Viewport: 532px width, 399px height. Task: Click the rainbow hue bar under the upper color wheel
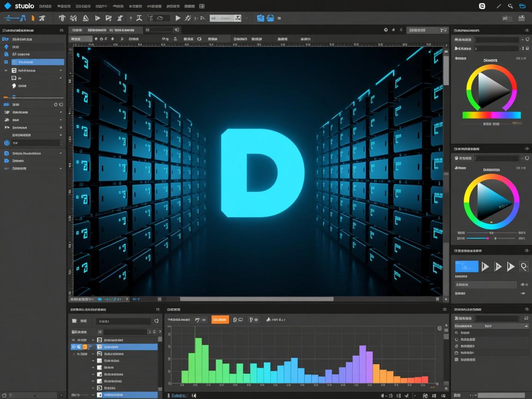491,115
